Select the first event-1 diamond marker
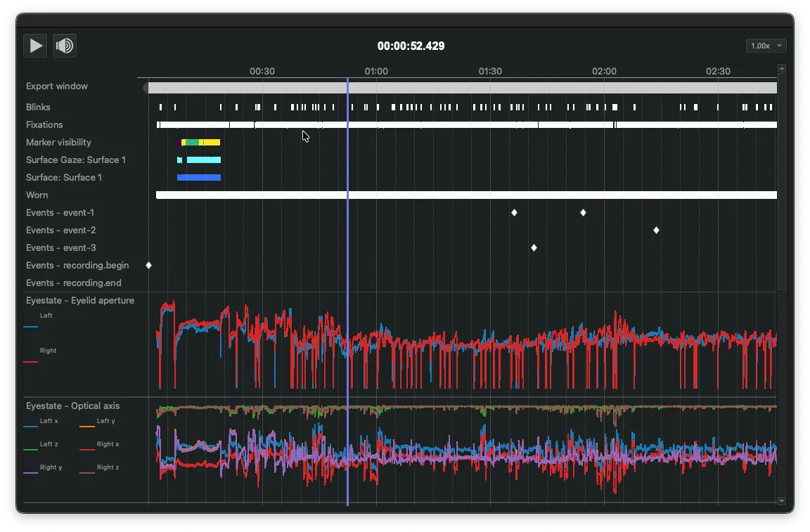The width and height of the screenshot is (810, 532). [x=514, y=212]
